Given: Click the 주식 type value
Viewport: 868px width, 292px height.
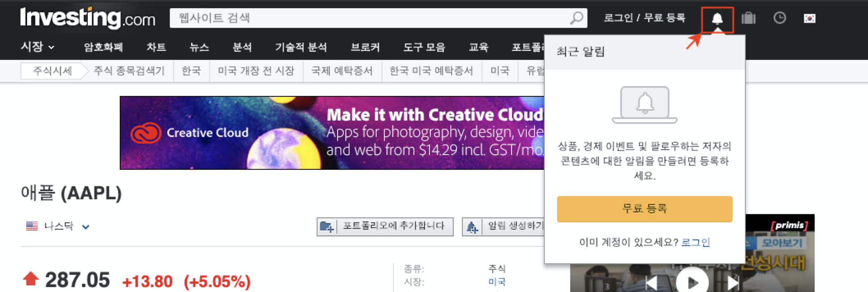Looking at the screenshot, I should tap(497, 269).
